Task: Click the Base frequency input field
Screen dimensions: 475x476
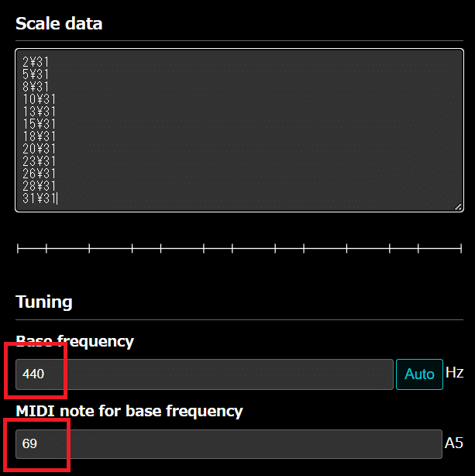Action: click(205, 374)
